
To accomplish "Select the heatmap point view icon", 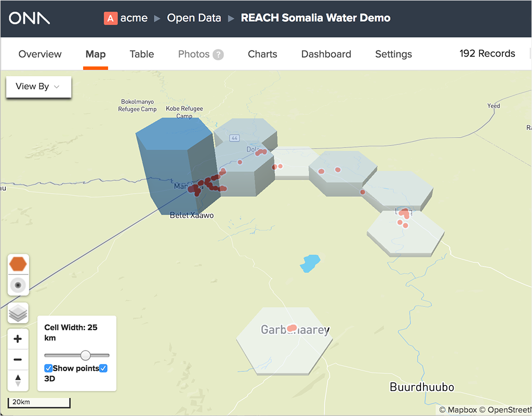I will click(18, 285).
